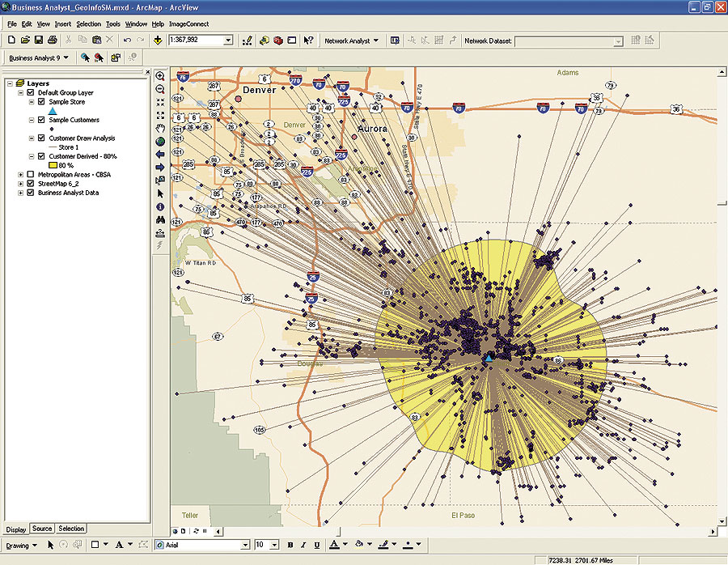Toggle bold text formatting
The image size is (728, 565).
(x=290, y=545)
